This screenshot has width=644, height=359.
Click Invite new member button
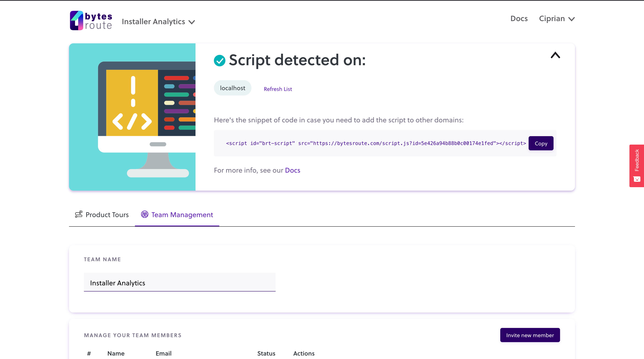pyautogui.click(x=530, y=335)
